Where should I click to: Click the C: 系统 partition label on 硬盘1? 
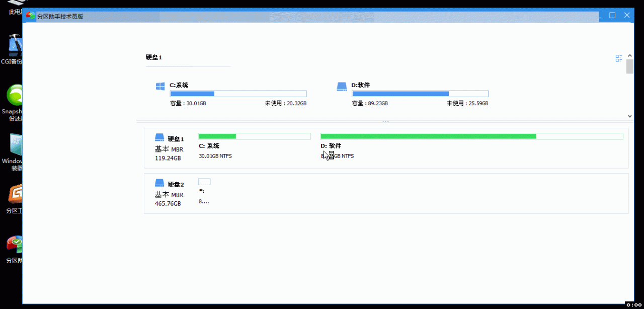pyautogui.click(x=209, y=146)
